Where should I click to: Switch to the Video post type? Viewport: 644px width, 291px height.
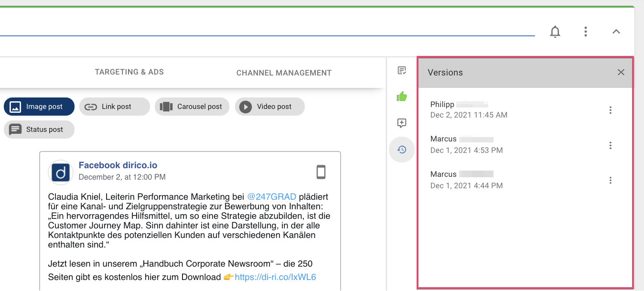tap(269, 107)
